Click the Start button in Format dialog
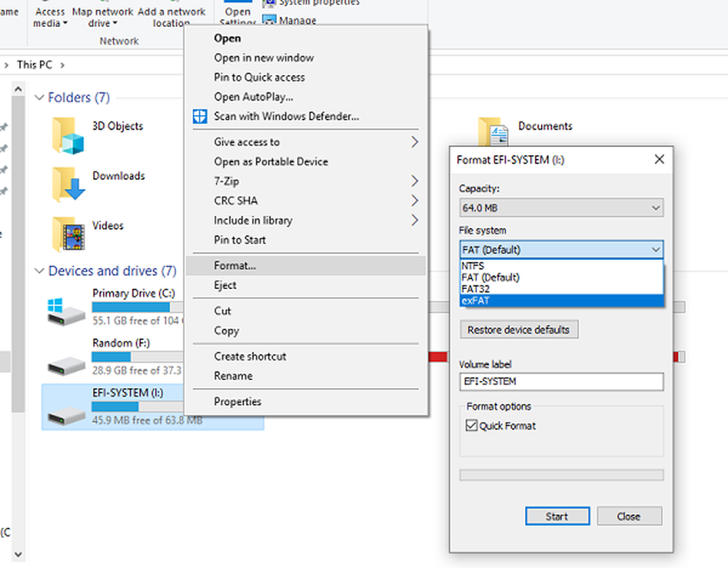 (x=557, y=516)
